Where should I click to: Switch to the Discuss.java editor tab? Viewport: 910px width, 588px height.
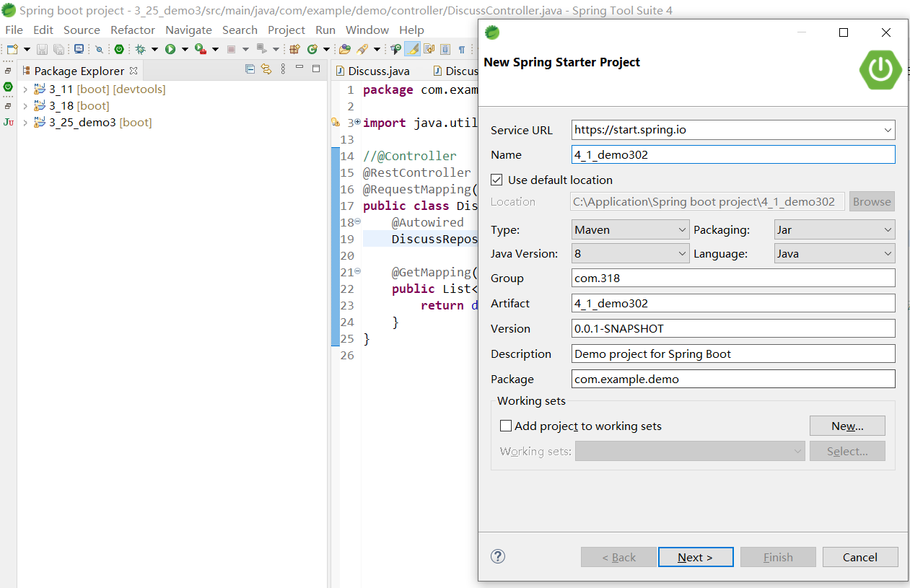pyautogui.click(x=378, y=71)
